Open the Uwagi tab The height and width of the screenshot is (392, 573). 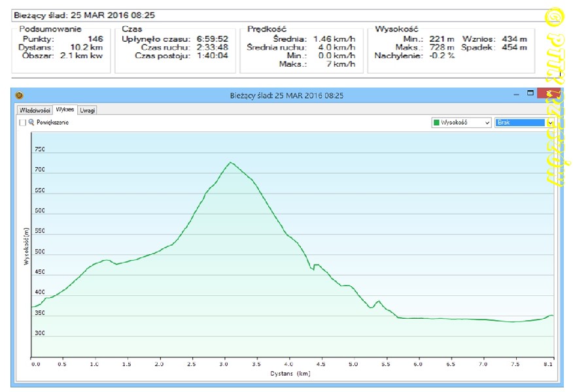click(x=87, y=110)
